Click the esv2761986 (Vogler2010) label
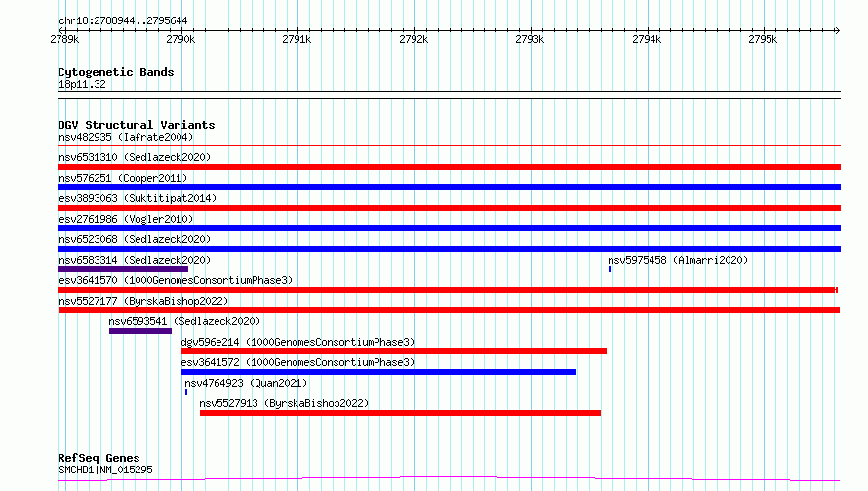The width and height of the screenshot is (868, 491). (126, 219)
